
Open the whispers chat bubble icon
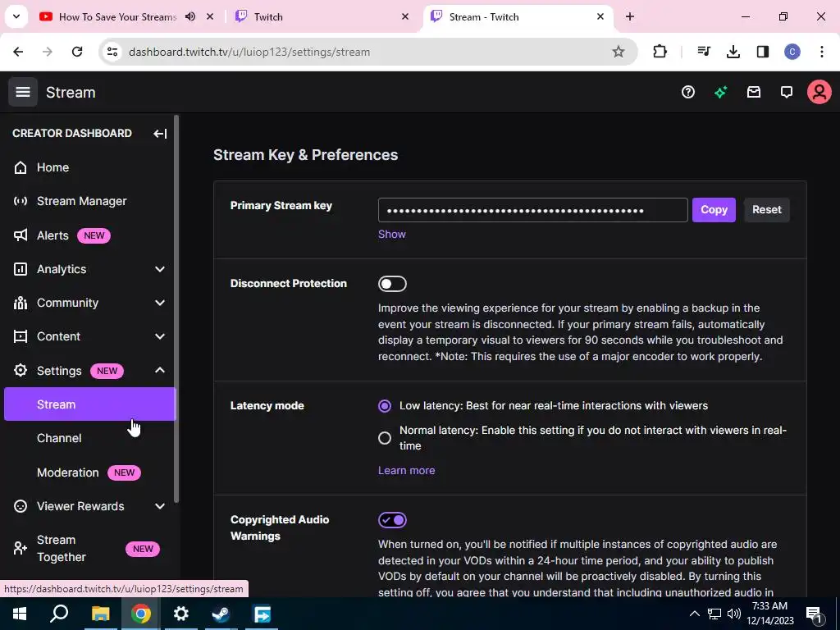click(x=787, y=92)
